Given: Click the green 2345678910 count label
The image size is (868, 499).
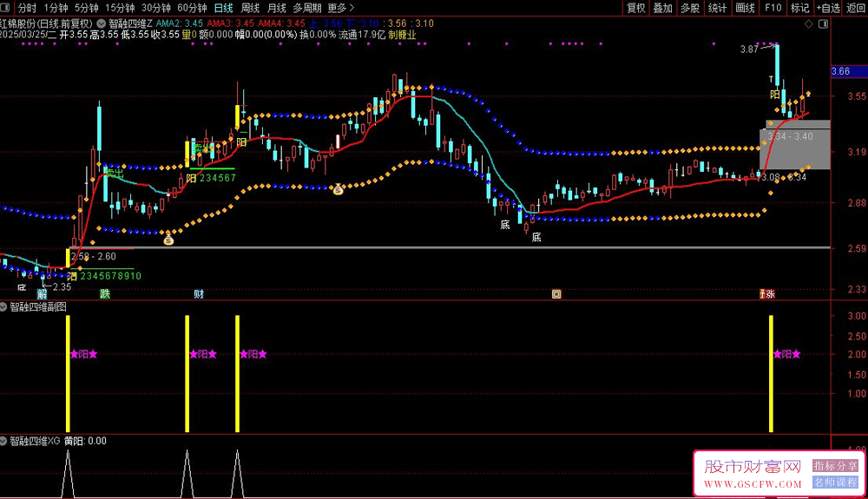Looking at the screenshot, I should (x=111, y=275).
